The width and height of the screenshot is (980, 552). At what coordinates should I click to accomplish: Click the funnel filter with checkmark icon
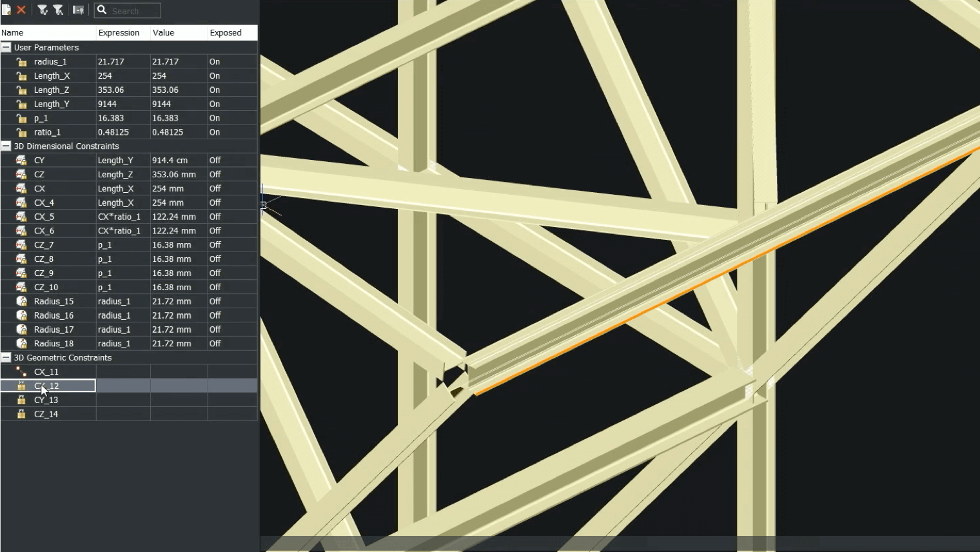coord(43,10)
